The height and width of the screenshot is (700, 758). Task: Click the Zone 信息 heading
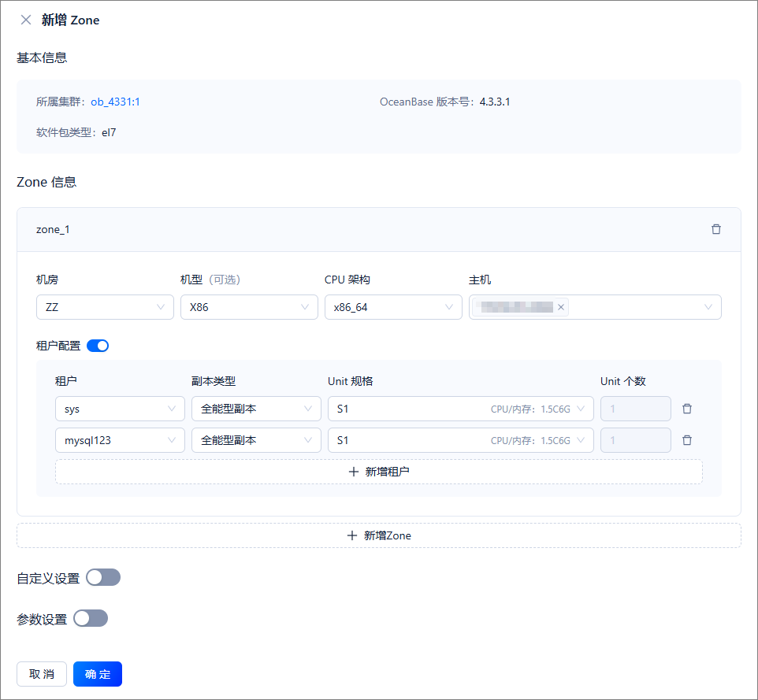(x=46, y=182)
